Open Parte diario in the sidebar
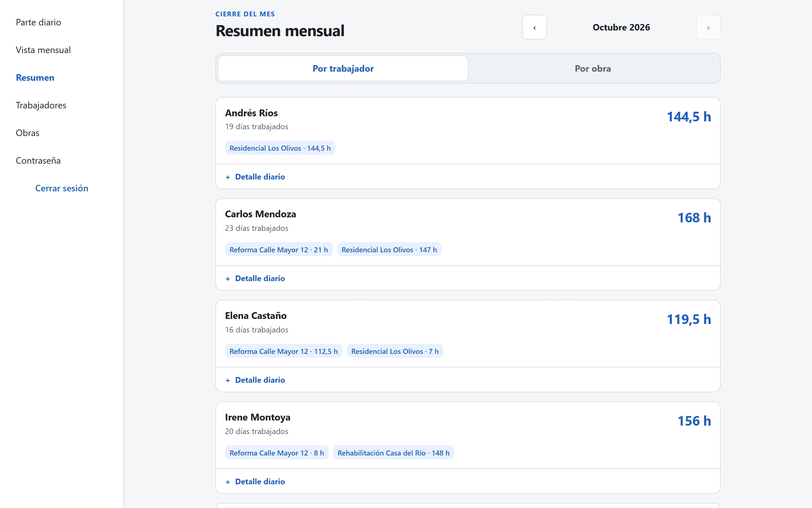This screenshot has height=508, width=812. (39, 22)
